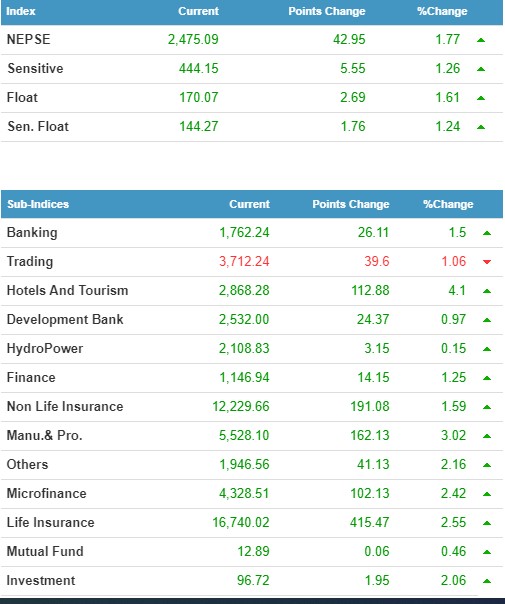Click the green up arrow in NEPSE row
This screenshot has height=604, width=505.
pos(481,40)
